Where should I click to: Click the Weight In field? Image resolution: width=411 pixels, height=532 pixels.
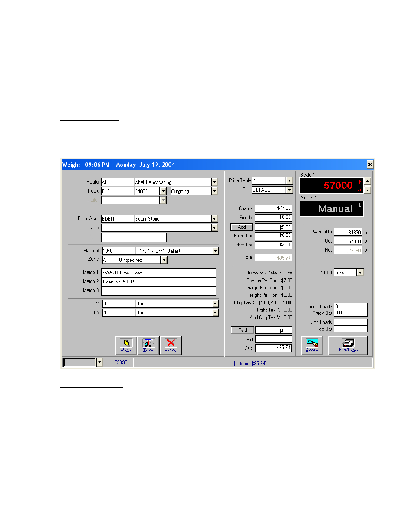[x=348, y=232]
